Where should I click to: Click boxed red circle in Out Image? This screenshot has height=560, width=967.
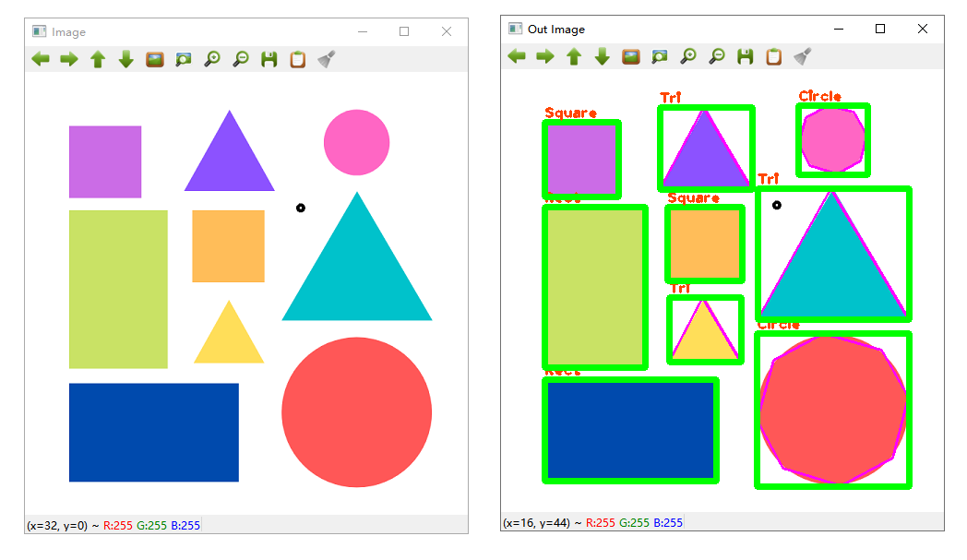pyautogui.click(x=833, y=411)
